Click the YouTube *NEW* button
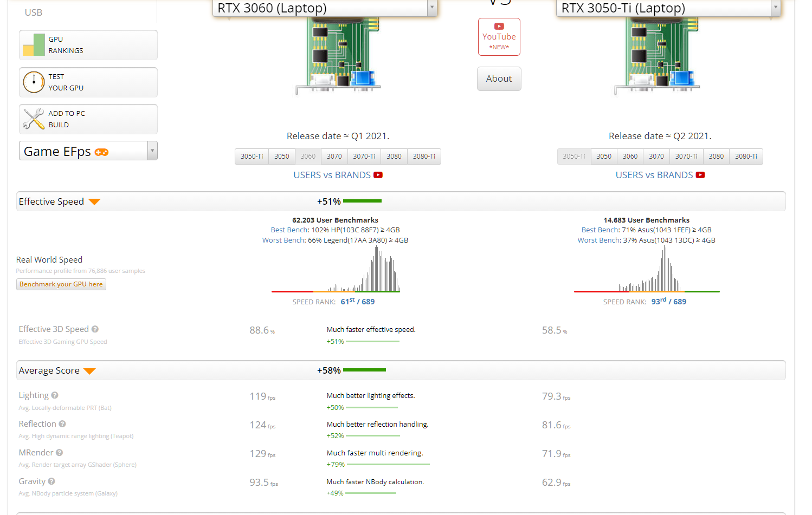Screen dimensions: 812x515 499,37
